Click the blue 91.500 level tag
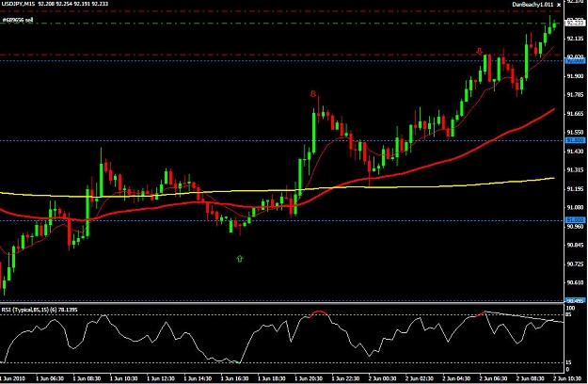 tap(575, 140)
